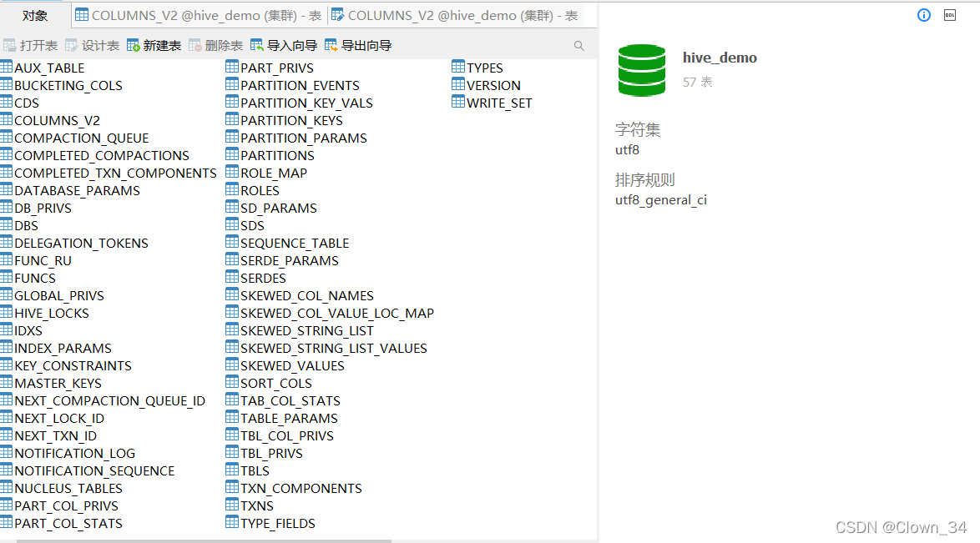Viewport: 980px width, 543px height.
Task: Click the search magnifier icon
Action: pyautogui.click(x=578, y=46)
